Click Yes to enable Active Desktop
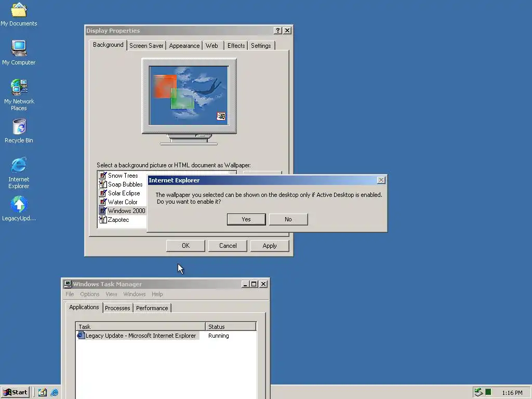This screenshot has width=532, height=399. 246,219
